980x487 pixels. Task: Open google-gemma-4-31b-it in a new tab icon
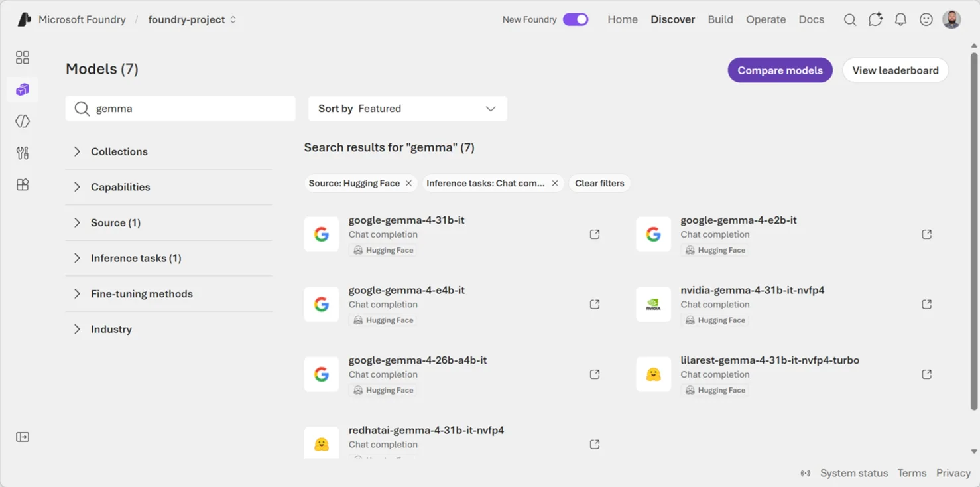coord(595,234)
